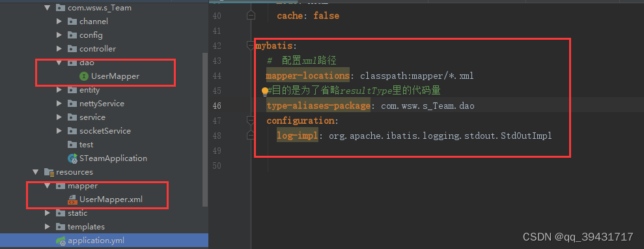The image size is (644, 249).
Task: Click the dao package folder icon
Action: click(72, 63)
